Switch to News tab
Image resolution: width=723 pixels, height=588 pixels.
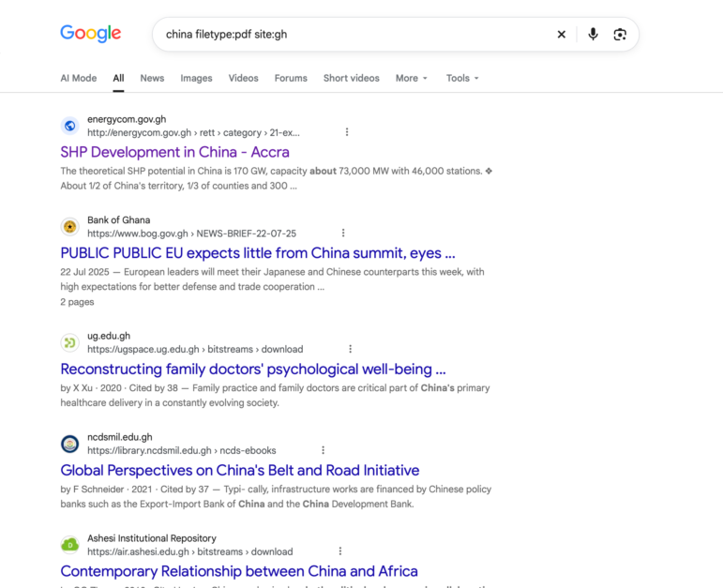click(x=152, y=78)
